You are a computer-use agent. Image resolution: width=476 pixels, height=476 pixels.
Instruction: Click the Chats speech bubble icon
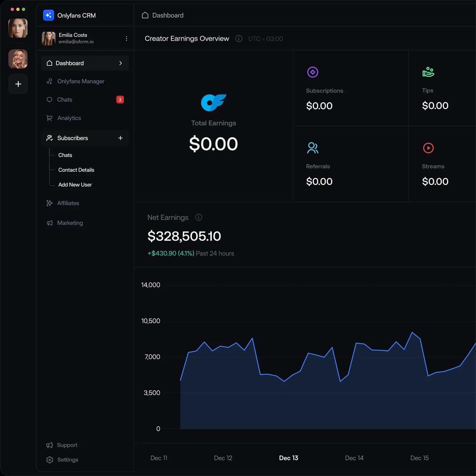pos(49,100)
